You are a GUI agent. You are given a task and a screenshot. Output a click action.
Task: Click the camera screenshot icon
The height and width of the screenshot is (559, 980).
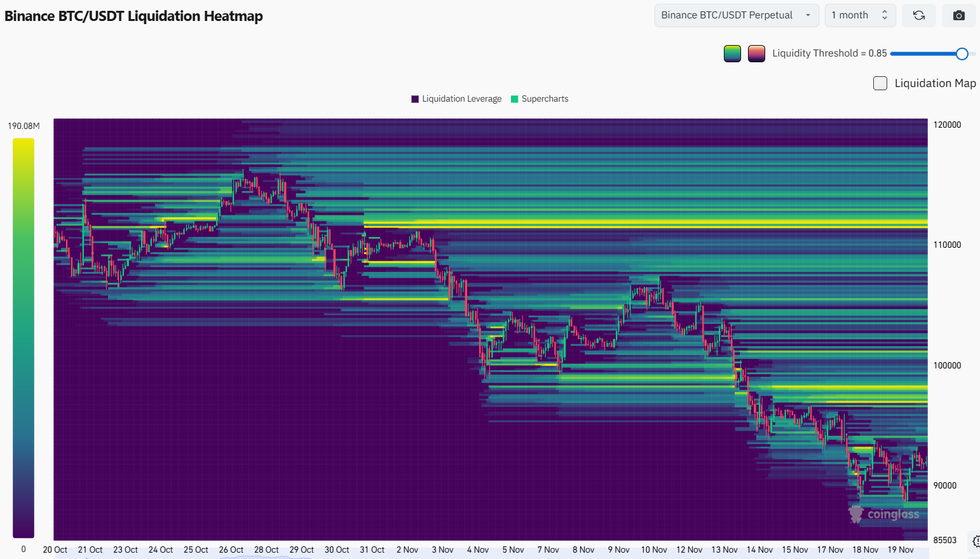coord(959,15)
